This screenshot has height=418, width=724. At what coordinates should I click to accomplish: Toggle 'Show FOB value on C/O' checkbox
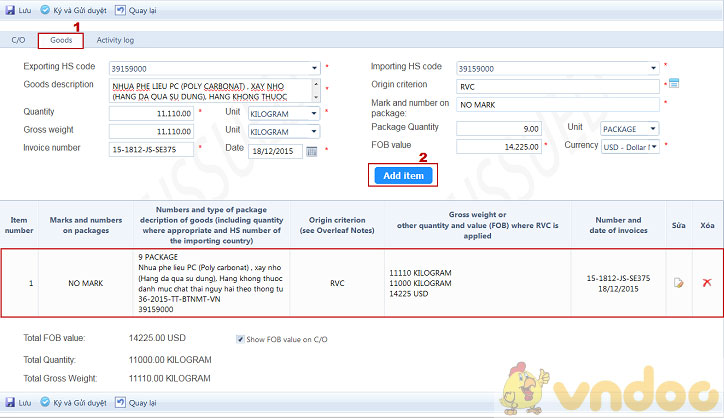(x=240, y=339)
